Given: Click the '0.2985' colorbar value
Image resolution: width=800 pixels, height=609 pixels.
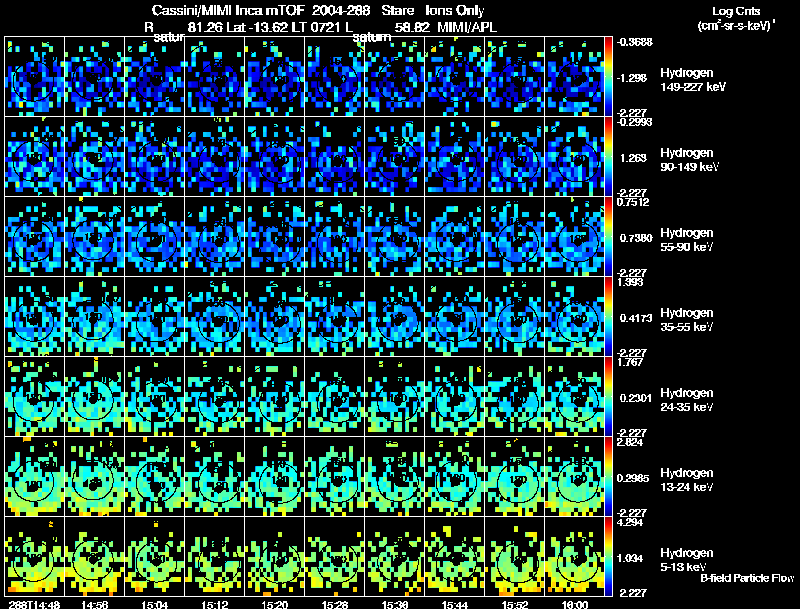Looking at the screenshot, I should (x=636, y=478).
